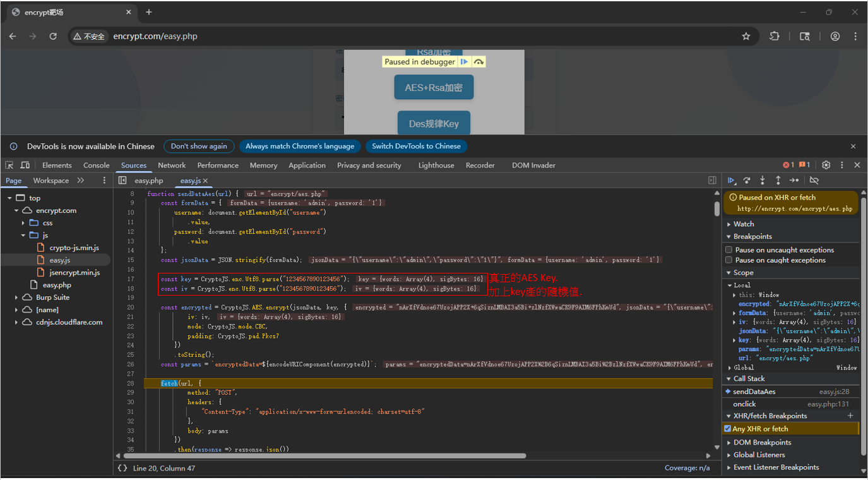
Task: Dismiss the DevTools language infobar
Action: (x=853, y=146)
